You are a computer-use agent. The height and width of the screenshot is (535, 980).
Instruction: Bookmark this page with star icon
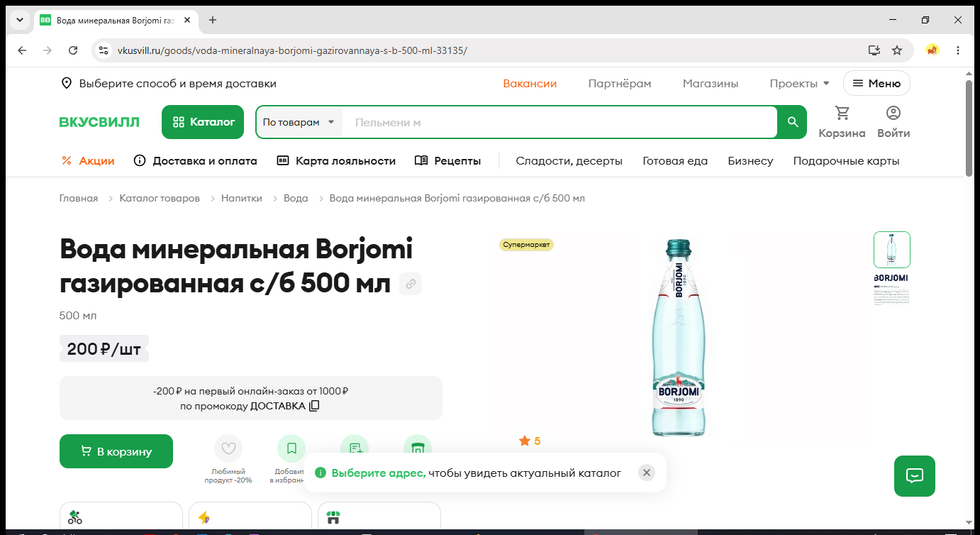[x=897, y=50]
